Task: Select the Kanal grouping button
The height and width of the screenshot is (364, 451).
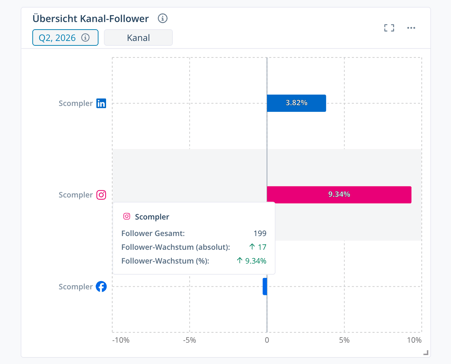Action: [138, 38]
